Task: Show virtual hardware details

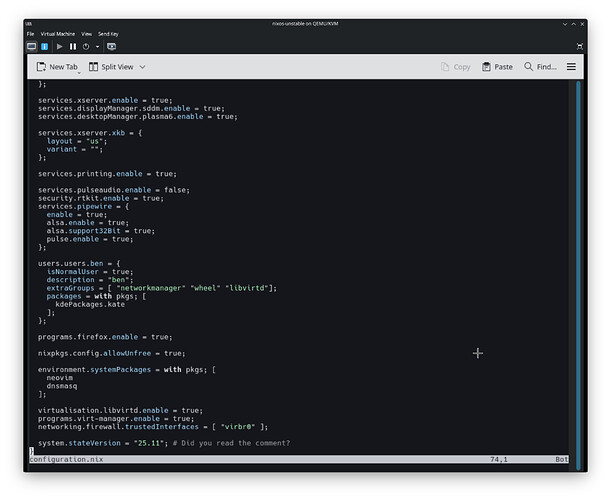Action: point(45,47)
